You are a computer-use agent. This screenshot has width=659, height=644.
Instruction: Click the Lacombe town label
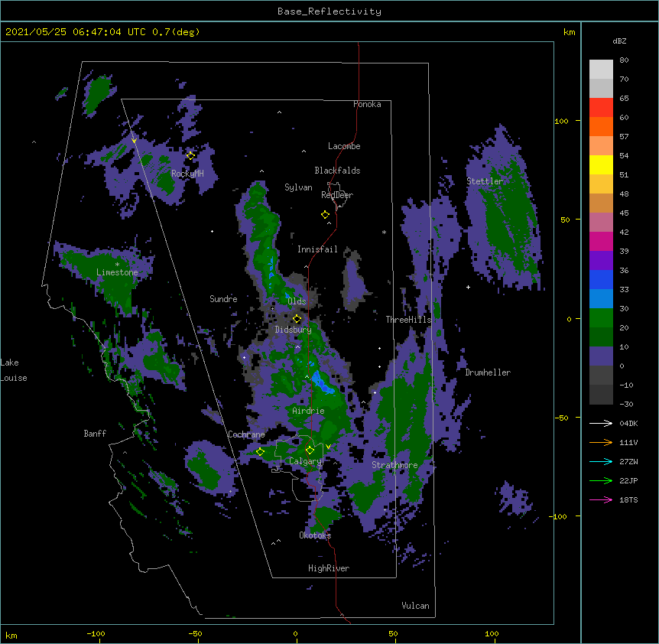(344, 146)
